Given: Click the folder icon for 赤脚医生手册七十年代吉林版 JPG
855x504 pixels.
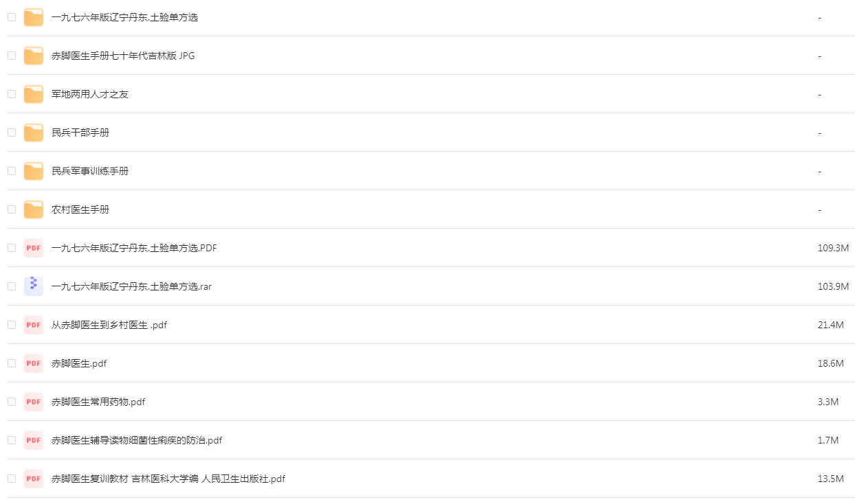Looking at the screenshot, I should tap(34, 56).
